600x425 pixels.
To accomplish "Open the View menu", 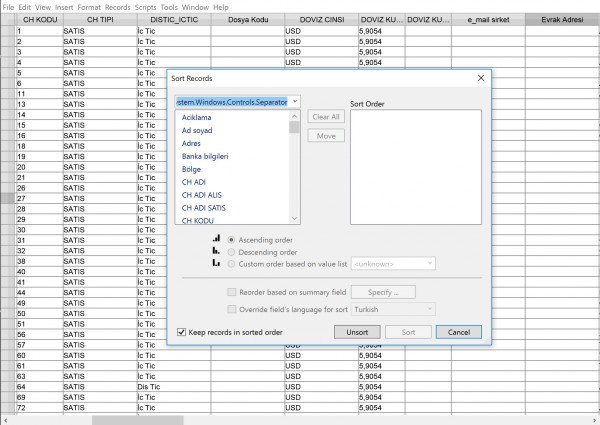I will pyautogui.click(x=43, y=7).
